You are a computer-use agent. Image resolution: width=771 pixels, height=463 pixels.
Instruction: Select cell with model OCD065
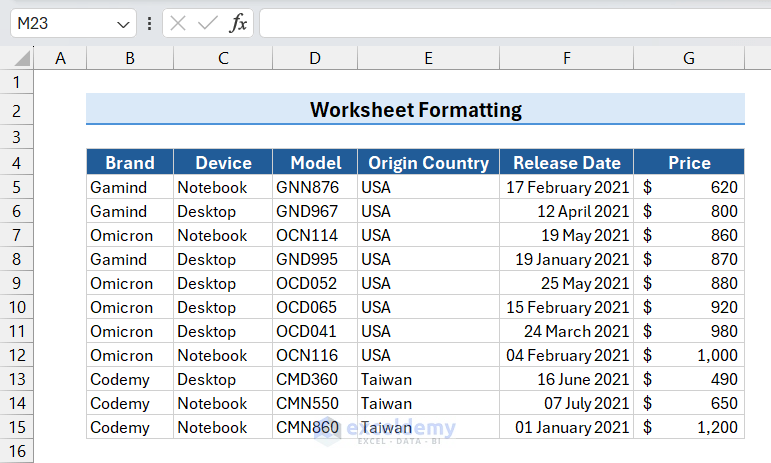click(315, 307)
